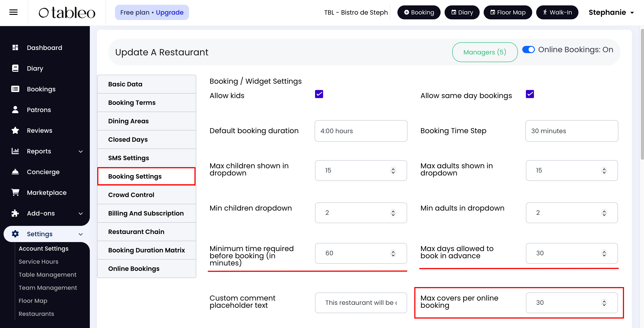Click the Max covers per booking stepper

pyautogui.click(x=604, y=303)
